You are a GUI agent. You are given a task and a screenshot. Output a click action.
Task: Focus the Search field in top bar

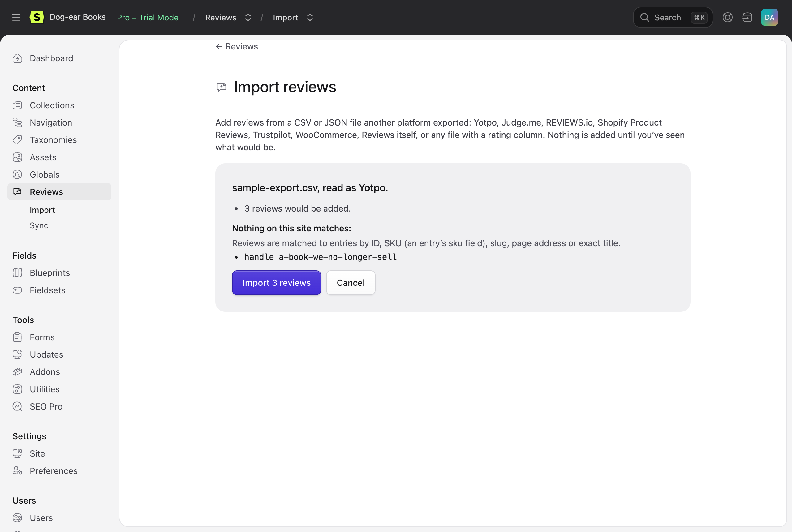(x=673, y=17)
